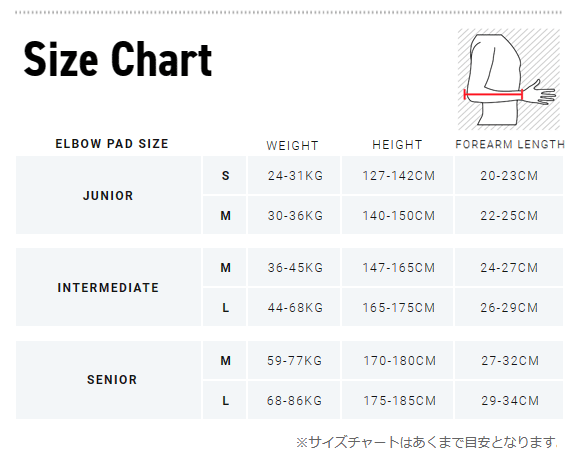Select the ELBOW PAD SIZE header
This screenshot has width=580, height=460.
(112, 143)
